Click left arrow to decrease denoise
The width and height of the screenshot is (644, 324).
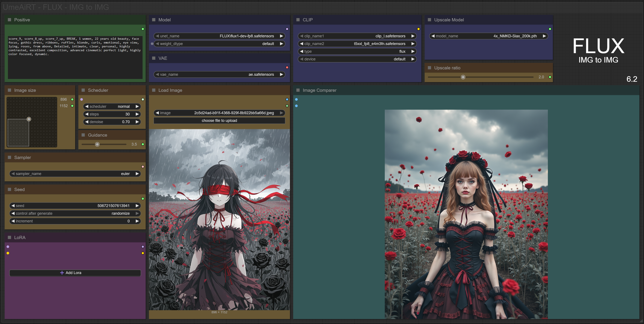tap(87, 122)
